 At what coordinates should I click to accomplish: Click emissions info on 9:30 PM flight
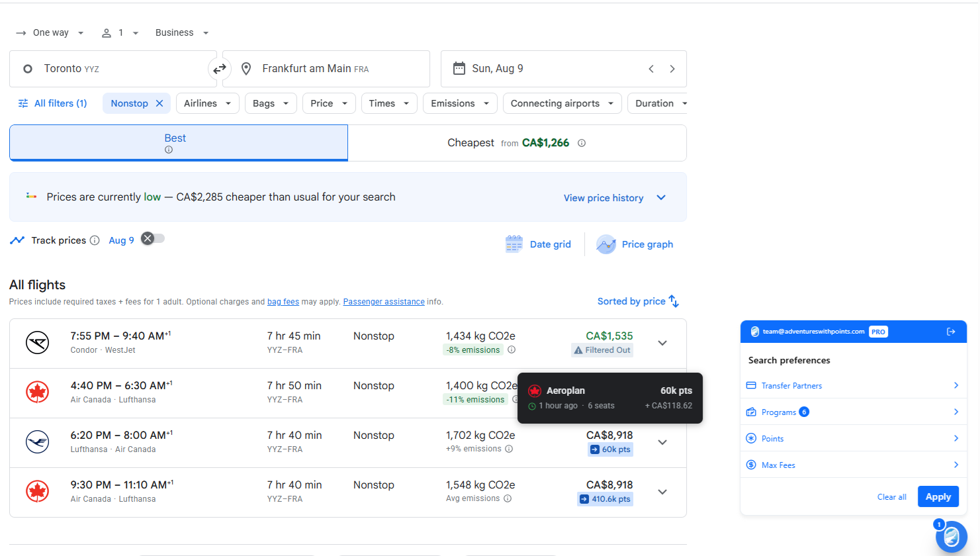pyautogui.click(x=508, y=498)
